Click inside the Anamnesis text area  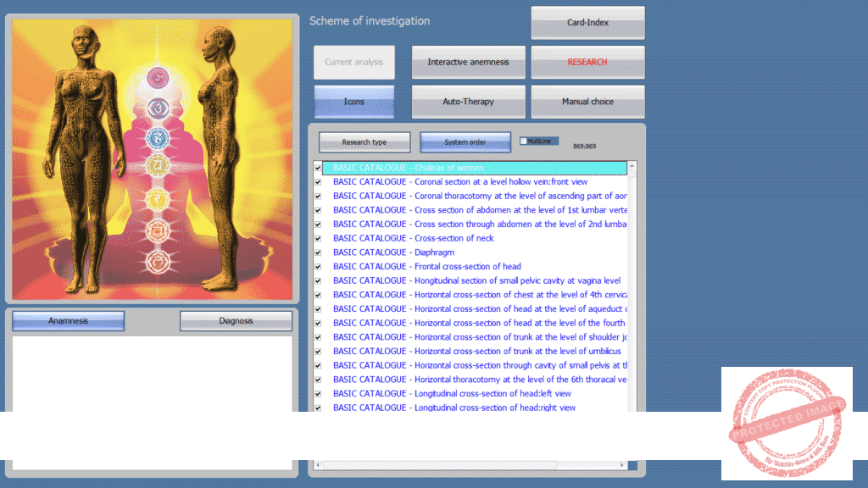[x=153, y=373]
